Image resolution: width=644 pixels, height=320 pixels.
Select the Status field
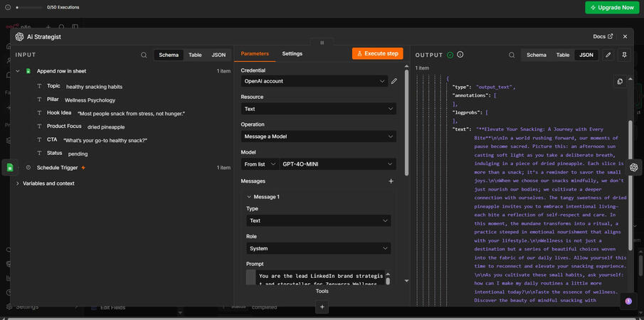tap(55, 153)
